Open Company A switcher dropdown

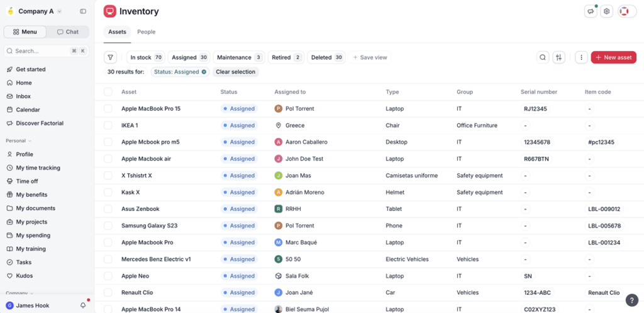[35, 11]
